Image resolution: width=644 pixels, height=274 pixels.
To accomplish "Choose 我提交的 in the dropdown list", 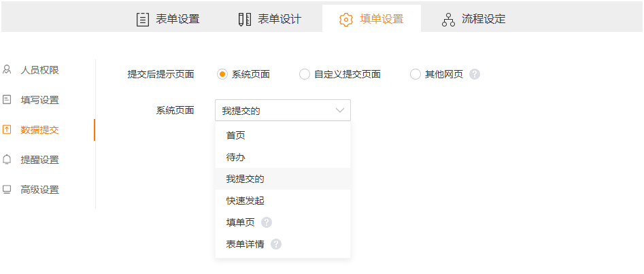I will (283, 179).
